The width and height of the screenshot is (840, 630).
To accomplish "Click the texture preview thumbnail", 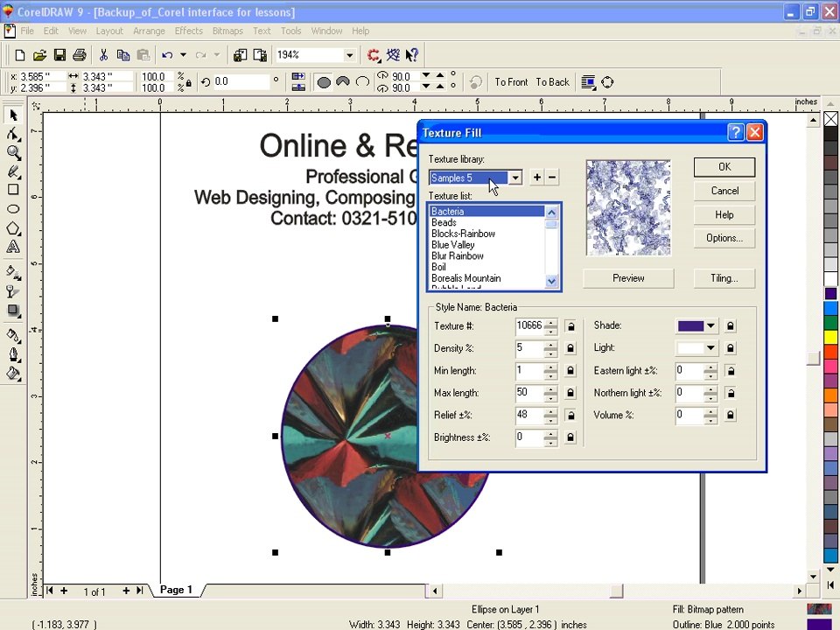I will (x=628, y=208).
